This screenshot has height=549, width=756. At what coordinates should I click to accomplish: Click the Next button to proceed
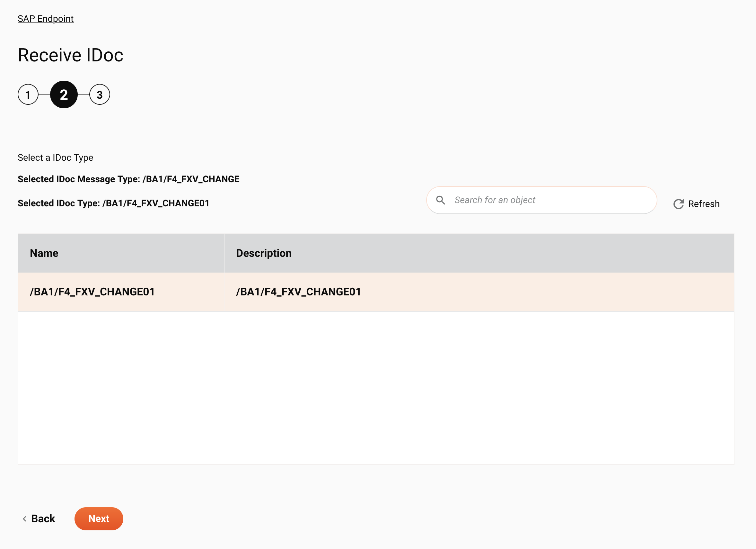99,518
